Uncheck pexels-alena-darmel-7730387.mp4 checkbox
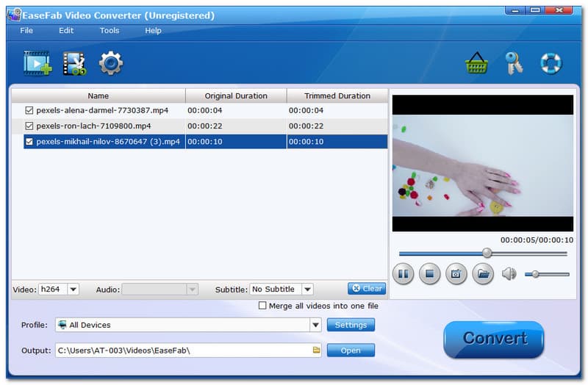This screenshot has height=385, width=588. pos(29,110)
